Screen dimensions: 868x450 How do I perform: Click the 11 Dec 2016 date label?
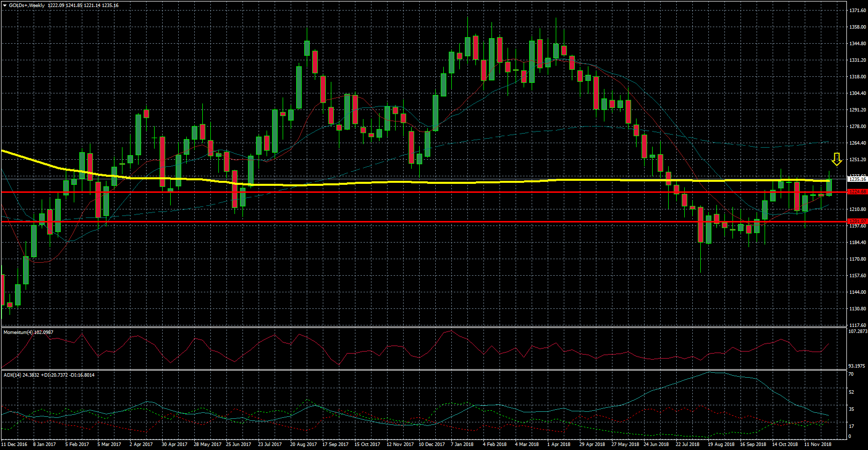pos(14,444)
